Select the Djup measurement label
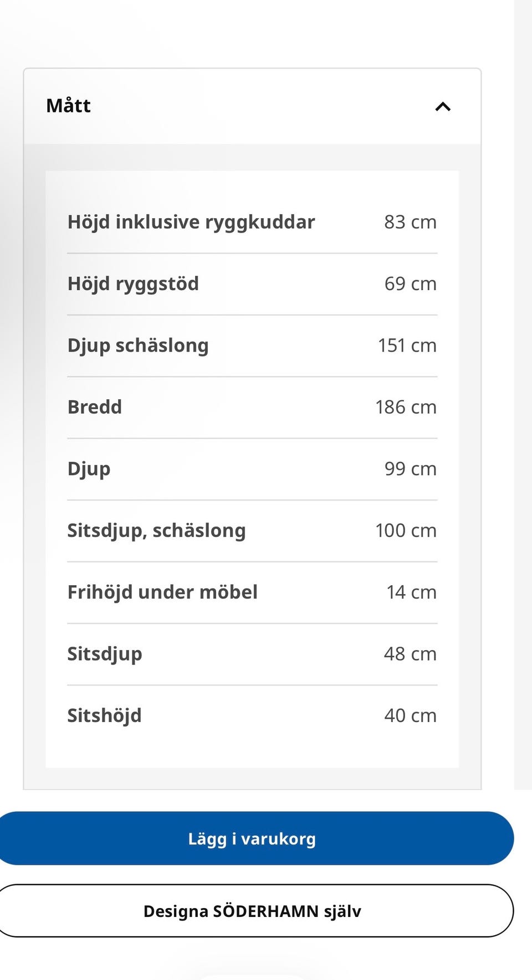 click(89, 469)
